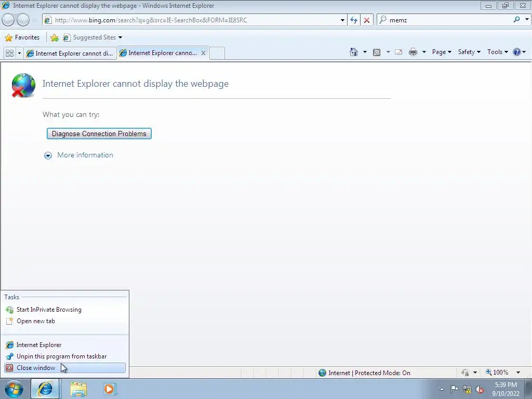This screenshot has width=532, height=399.
Task: Switch to first Internet Explorer cannot di... tab
Action: point(70,54)
